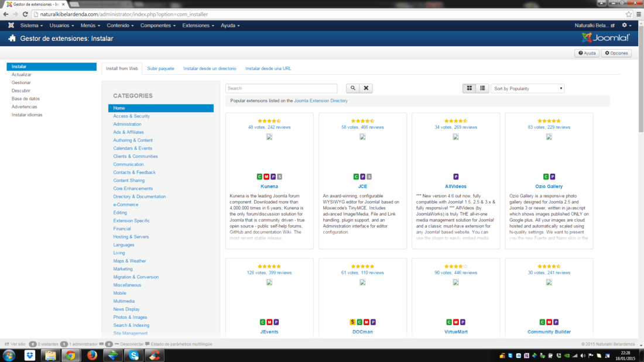The image size is (644, 362).
Task: Select Advertencias in the left sidebar
Action: [24, 106]
